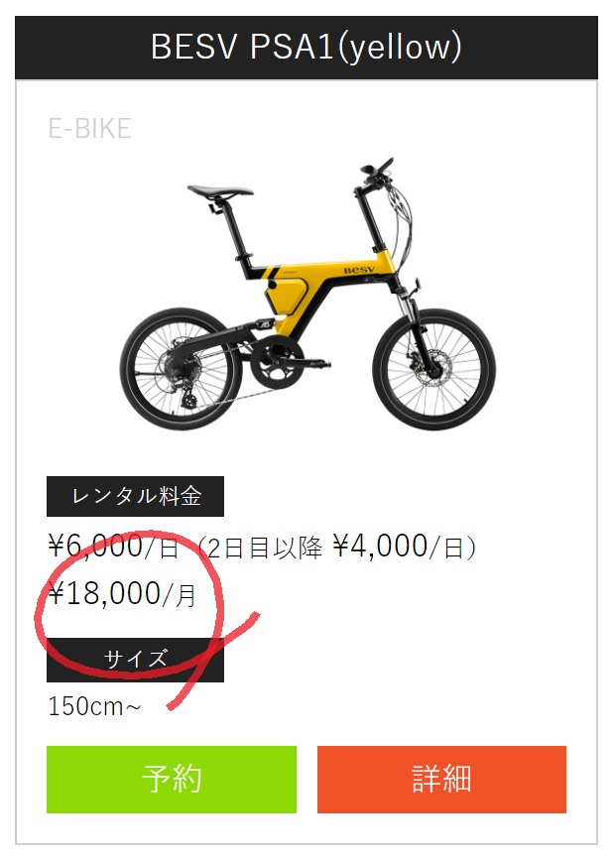616x860 pixels.
Task: Click the 150cm~ size text
Action: point(94,706)
